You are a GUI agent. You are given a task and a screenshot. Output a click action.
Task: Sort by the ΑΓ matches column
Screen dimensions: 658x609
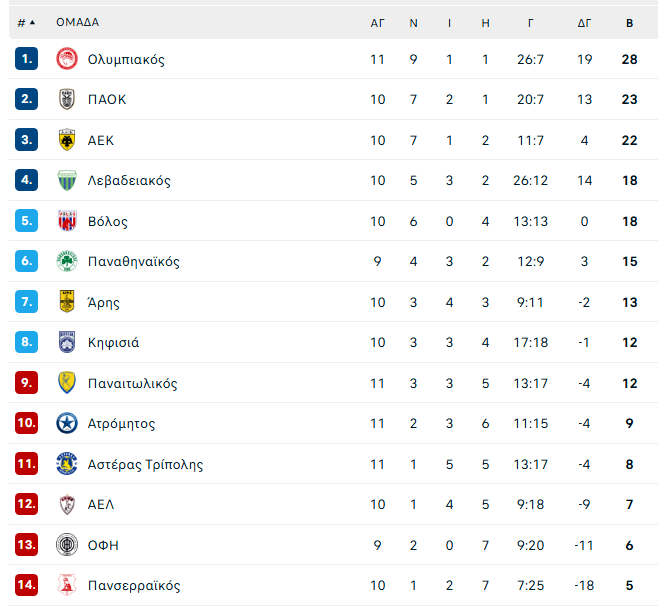[x=377, y=22]
